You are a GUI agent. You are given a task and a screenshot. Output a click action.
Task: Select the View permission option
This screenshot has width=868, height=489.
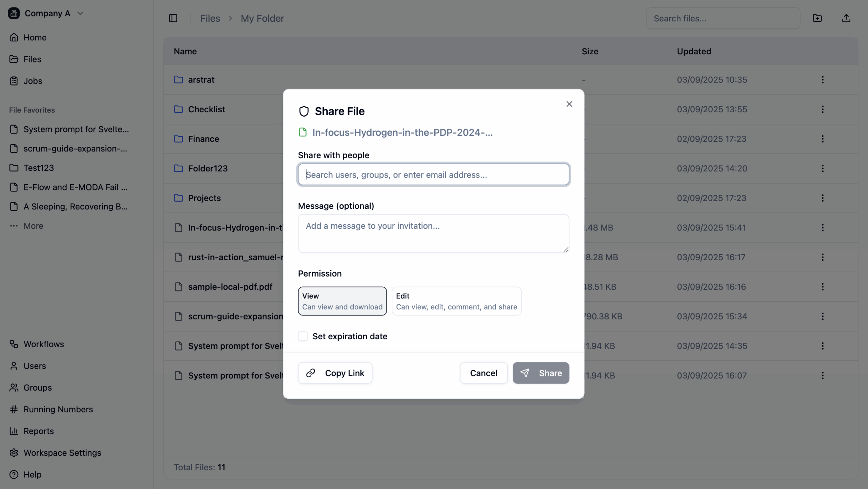click(342, 301)
